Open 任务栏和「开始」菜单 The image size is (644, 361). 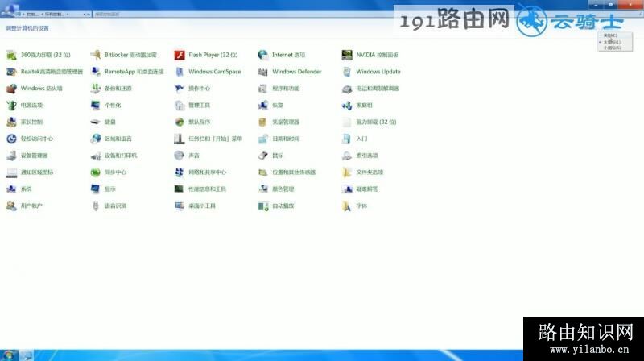pos(208,139)
